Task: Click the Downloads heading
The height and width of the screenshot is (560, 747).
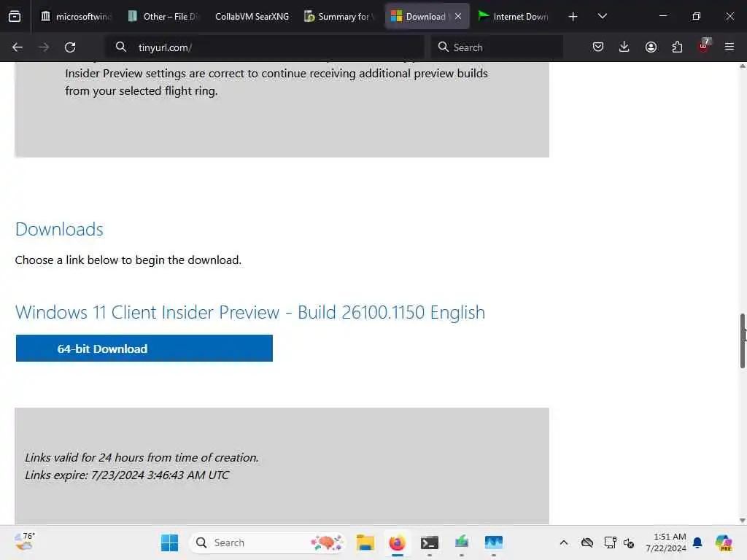Action: 59,229
